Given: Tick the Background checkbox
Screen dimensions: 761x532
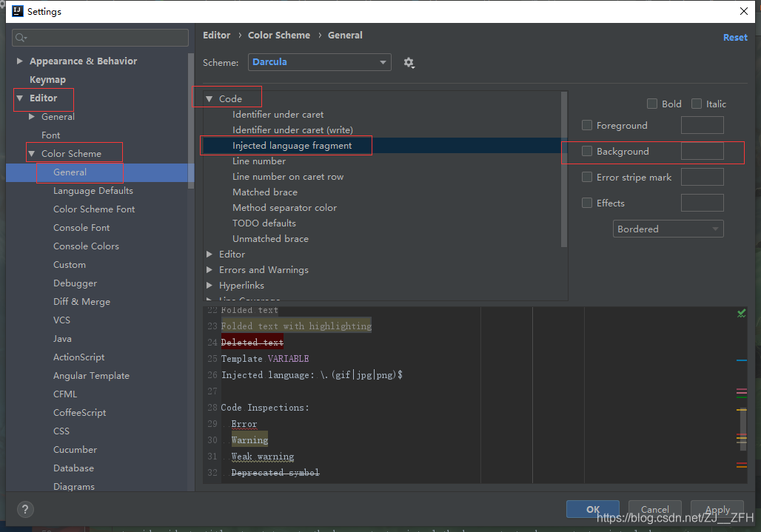Looking at the screenshot, I should pos(587,151).
